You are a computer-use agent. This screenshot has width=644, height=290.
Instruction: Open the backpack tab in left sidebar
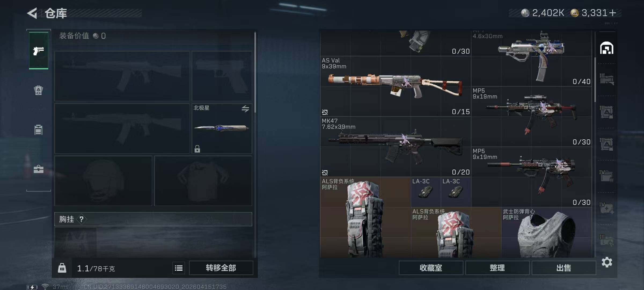point(38,90)
